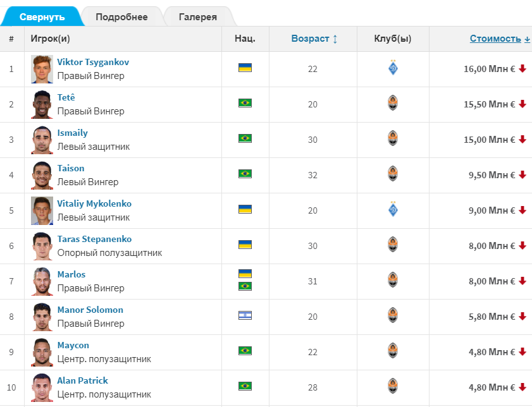Follow the Alan Patrick player link
The width and height of the screenshot is (532, 407).
click(x=82, y=380)
